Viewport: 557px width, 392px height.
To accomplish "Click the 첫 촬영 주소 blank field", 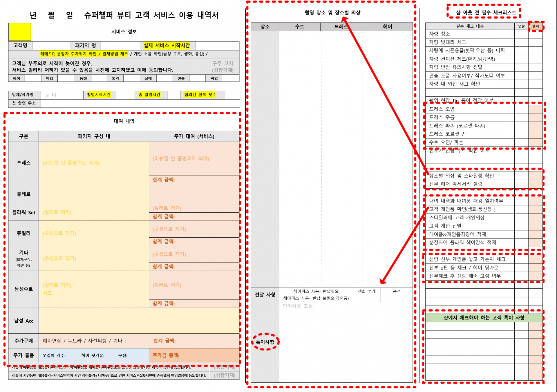I will [140, 103].
